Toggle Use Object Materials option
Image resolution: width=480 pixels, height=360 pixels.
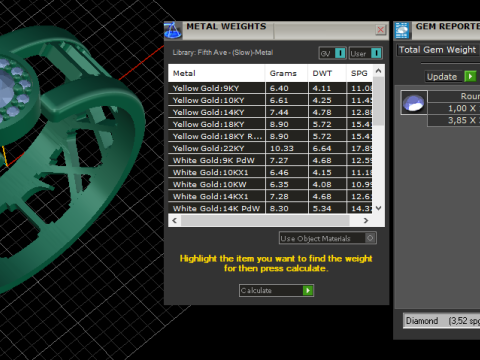pyautogui.click(x=328, y=238)
